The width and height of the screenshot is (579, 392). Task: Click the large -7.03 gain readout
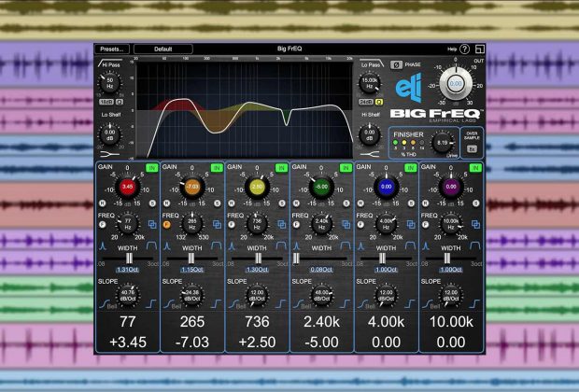[192, 343]
